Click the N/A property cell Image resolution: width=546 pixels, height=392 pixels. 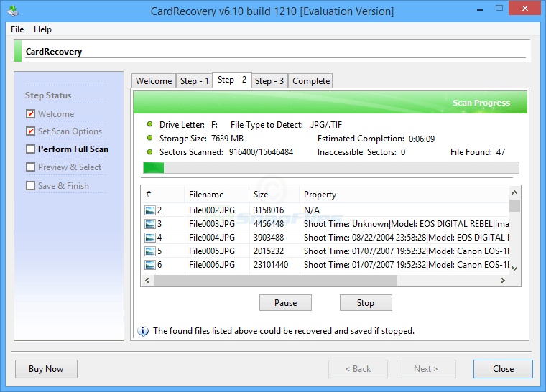point(312,210)
